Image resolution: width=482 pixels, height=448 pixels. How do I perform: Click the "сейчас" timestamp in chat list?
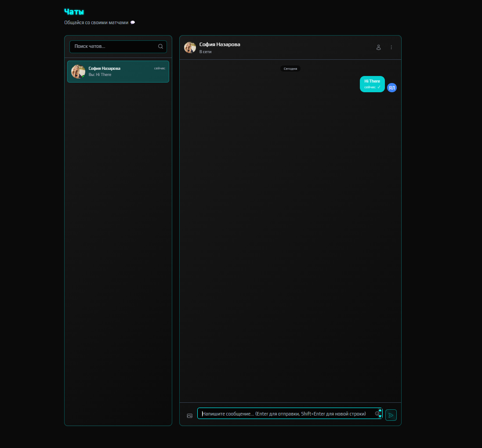(x=159, y=68)
